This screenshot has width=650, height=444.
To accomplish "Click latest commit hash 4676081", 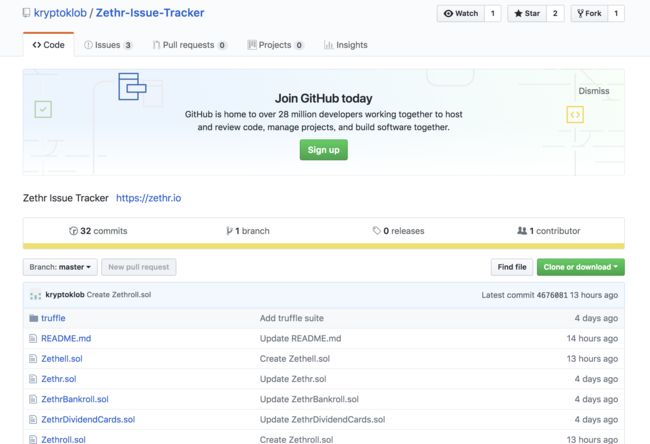I will (x=552, y=295).
